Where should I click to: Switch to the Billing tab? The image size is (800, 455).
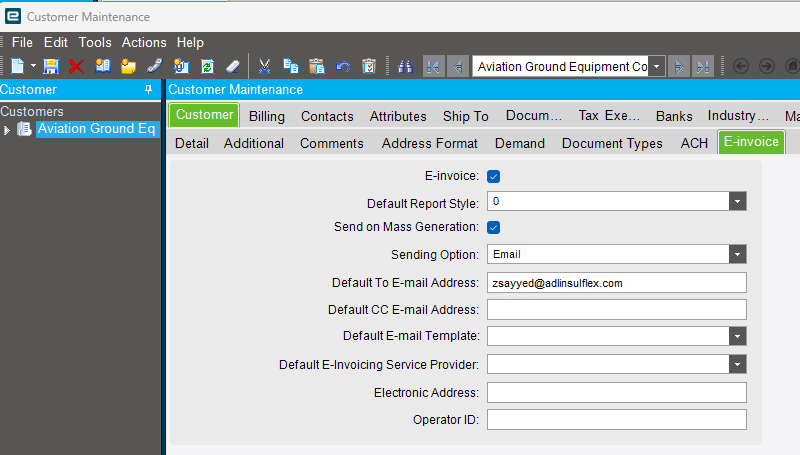click(266, 116)
